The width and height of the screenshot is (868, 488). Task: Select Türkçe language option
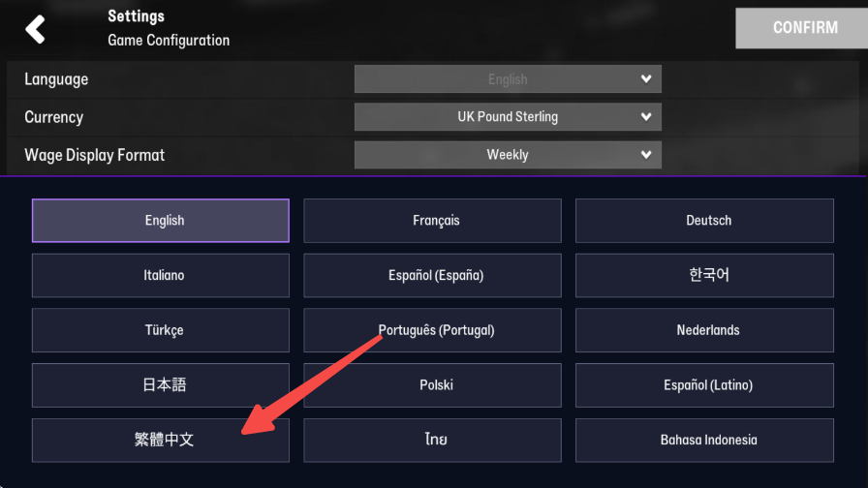point(161,330)
